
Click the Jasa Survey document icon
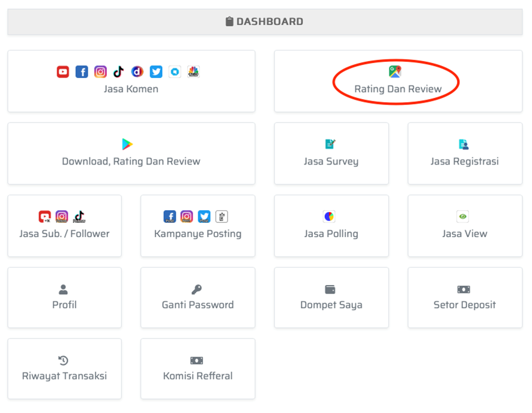coord(330,144)
